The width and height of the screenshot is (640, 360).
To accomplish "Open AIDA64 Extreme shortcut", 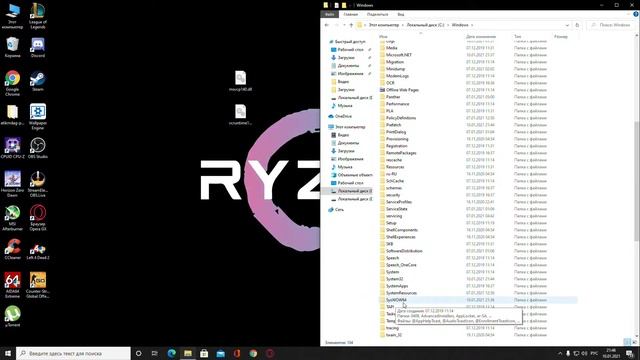I will 12,285.
